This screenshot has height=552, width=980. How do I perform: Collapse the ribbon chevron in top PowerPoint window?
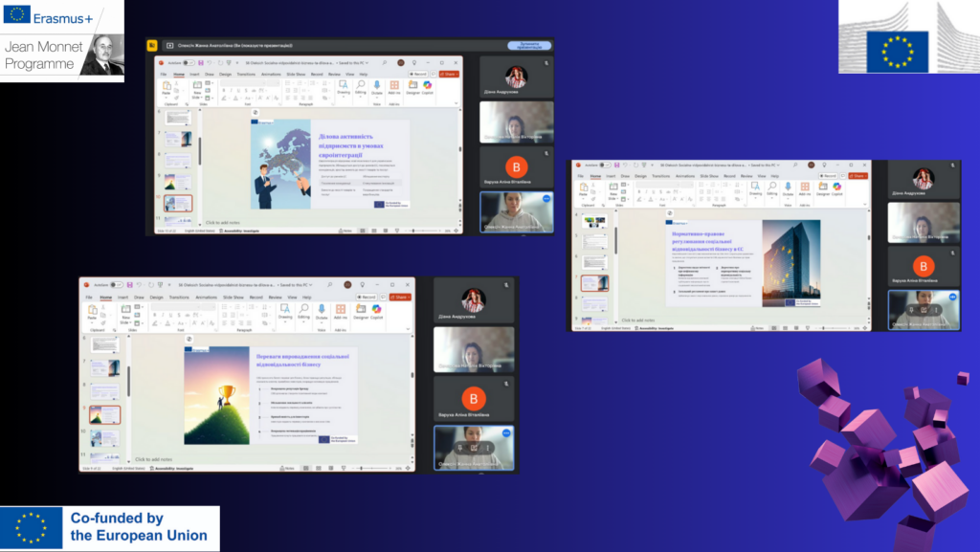click(457, 103)
